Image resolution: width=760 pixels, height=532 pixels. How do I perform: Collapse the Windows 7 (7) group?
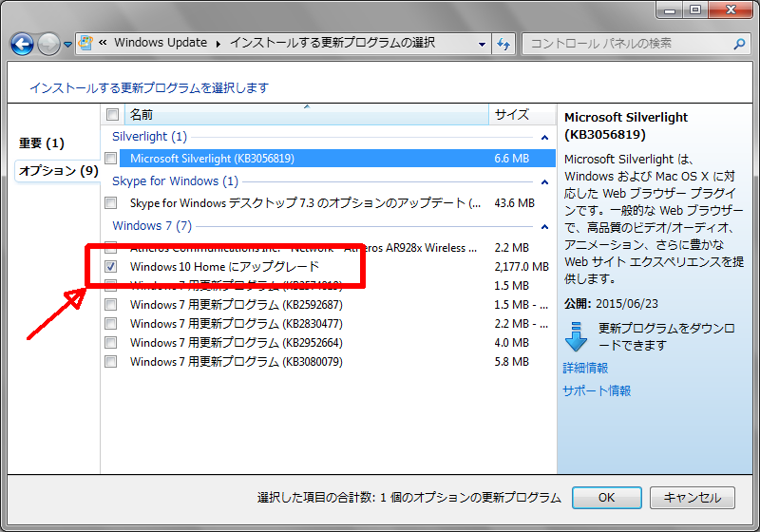pyautogui.click(x=544, y=227)
